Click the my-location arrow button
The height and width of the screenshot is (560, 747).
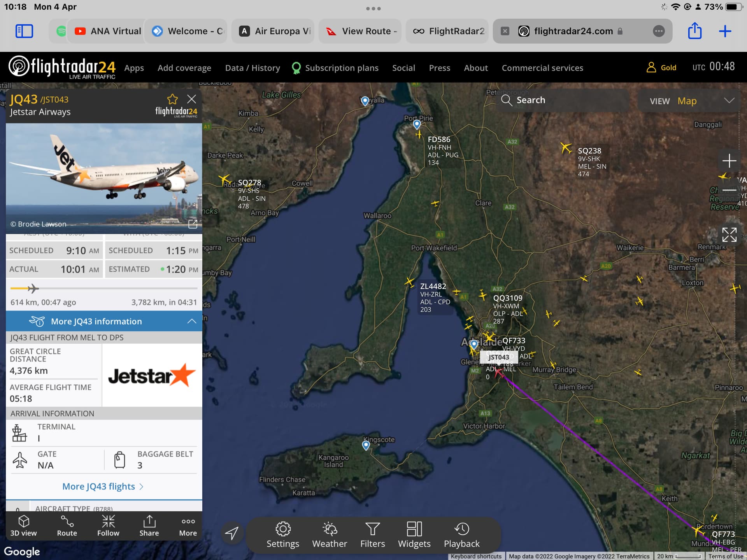tap(232, 533)
